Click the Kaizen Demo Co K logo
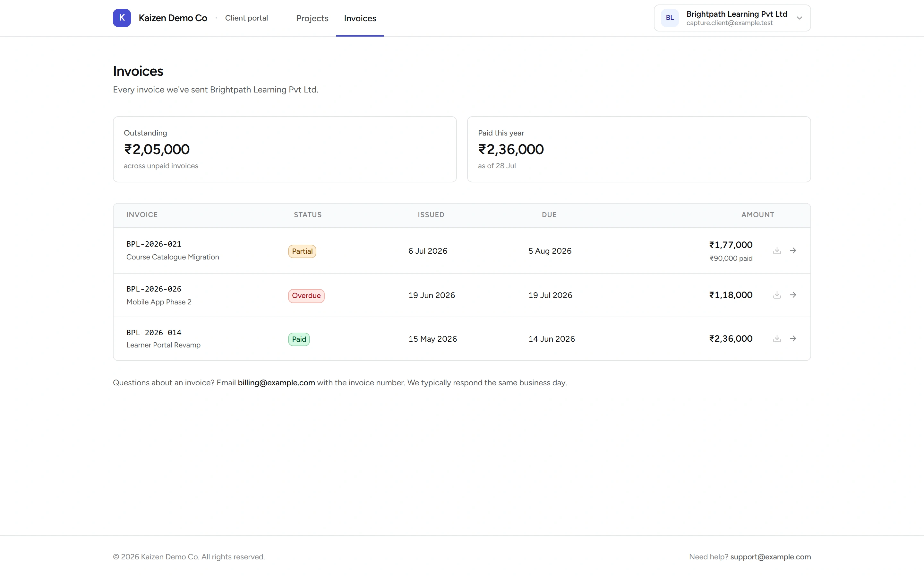This screenshot has width=924, height=578. click(122, 18)
